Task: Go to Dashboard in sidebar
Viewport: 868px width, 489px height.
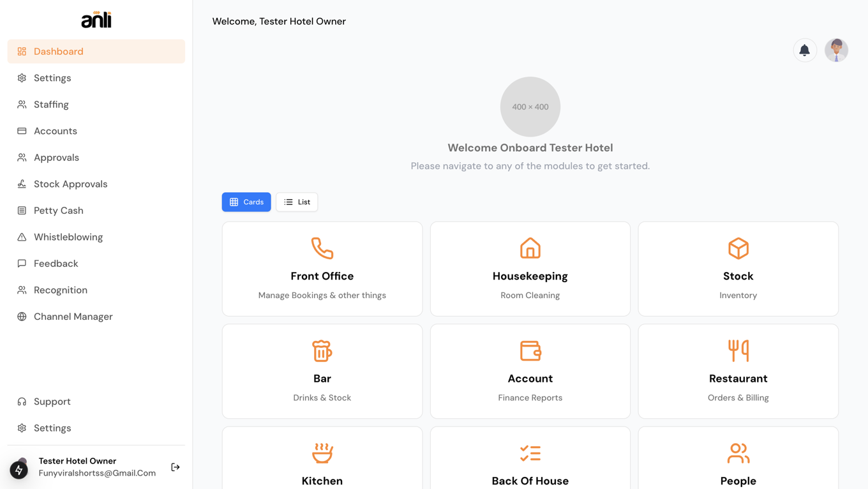Action: [x=96, y=52]
